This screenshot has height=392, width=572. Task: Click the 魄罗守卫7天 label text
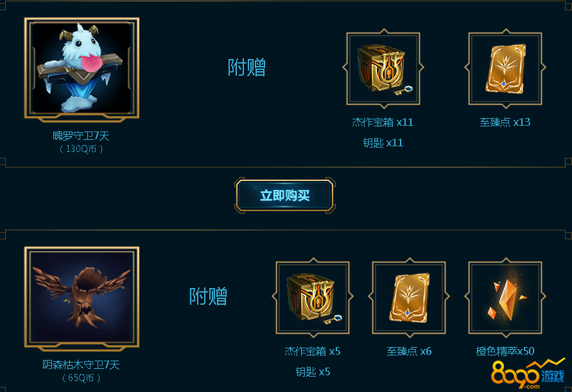(x=81, y=136)
